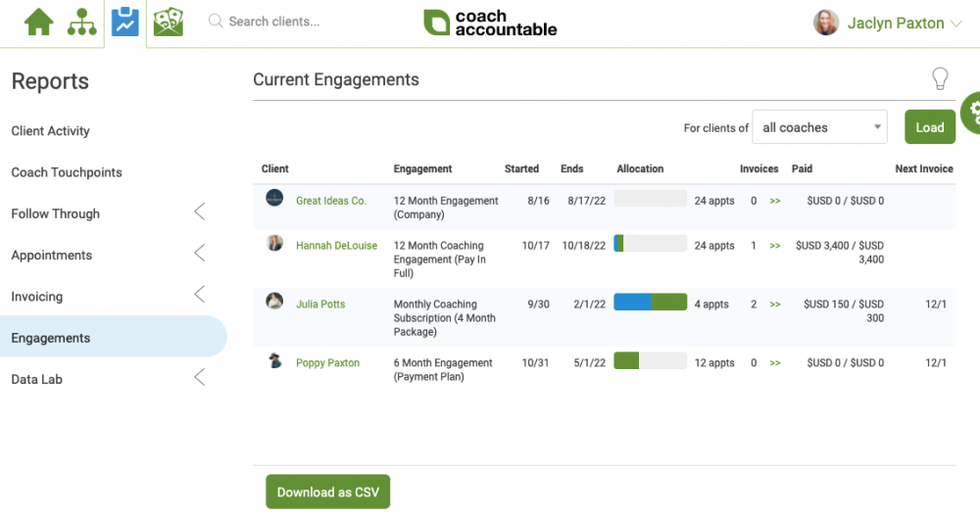Click the Client column header
This screenshot has width=980, height=514.
275,168
